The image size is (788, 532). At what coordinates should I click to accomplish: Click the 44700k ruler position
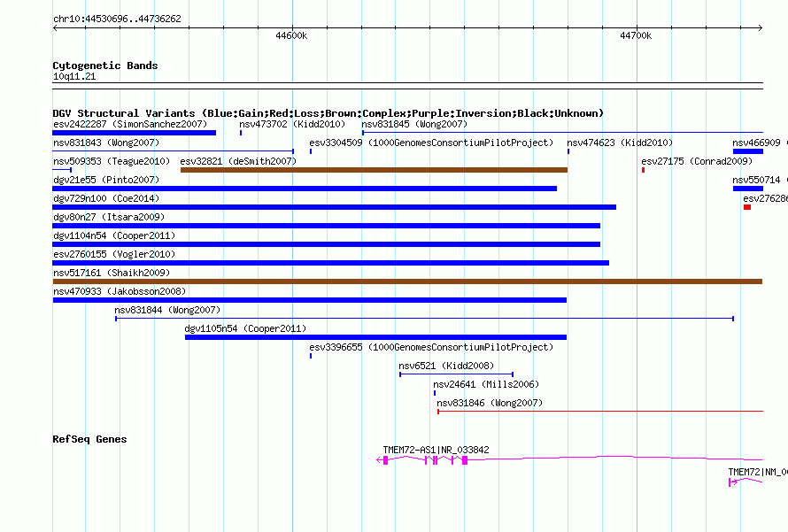tap(636, 35)
